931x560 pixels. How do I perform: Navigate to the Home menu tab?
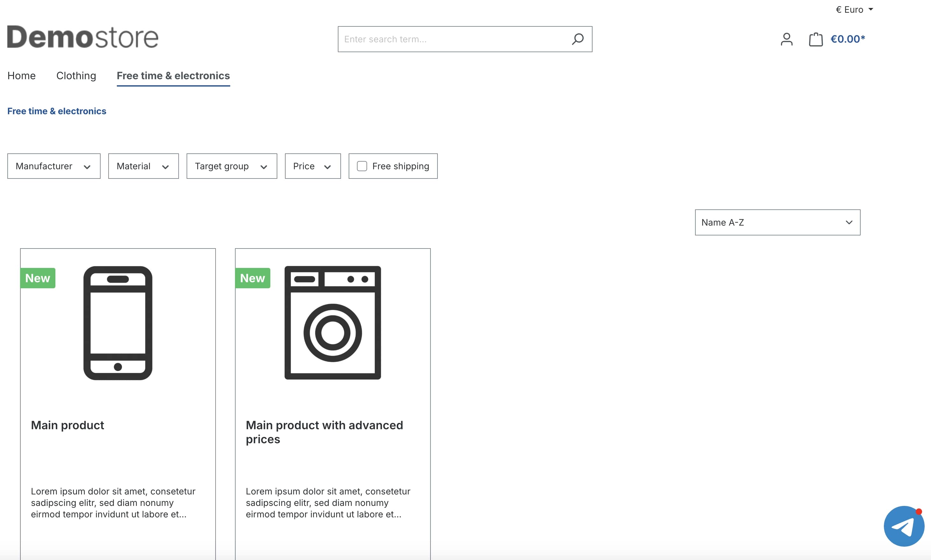pos(21,75)
